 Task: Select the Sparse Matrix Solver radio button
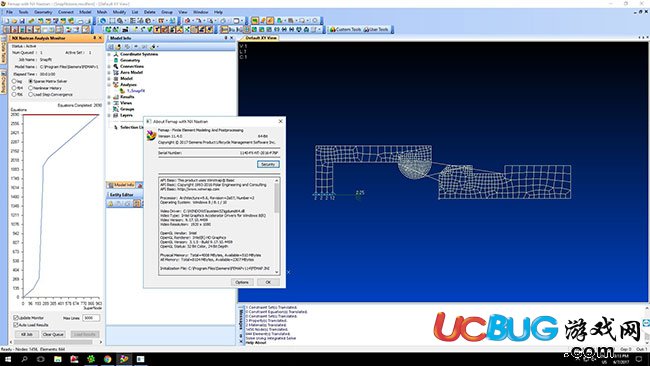(30, 81)
